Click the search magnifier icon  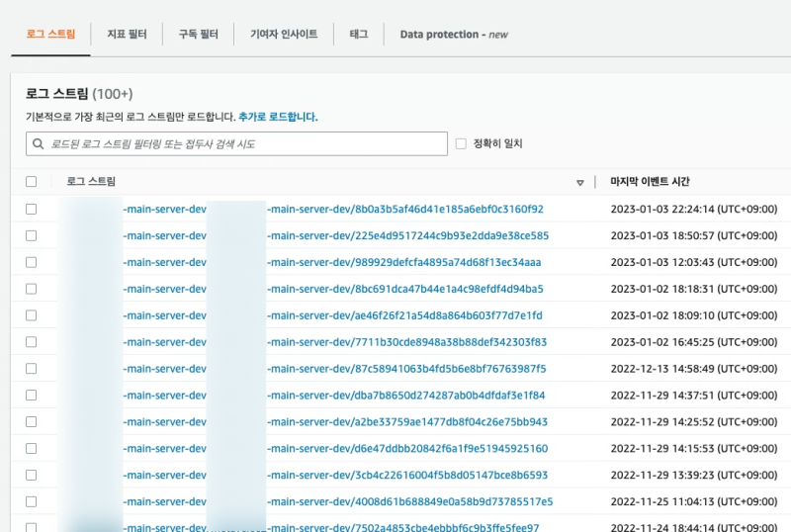point(39,144)
